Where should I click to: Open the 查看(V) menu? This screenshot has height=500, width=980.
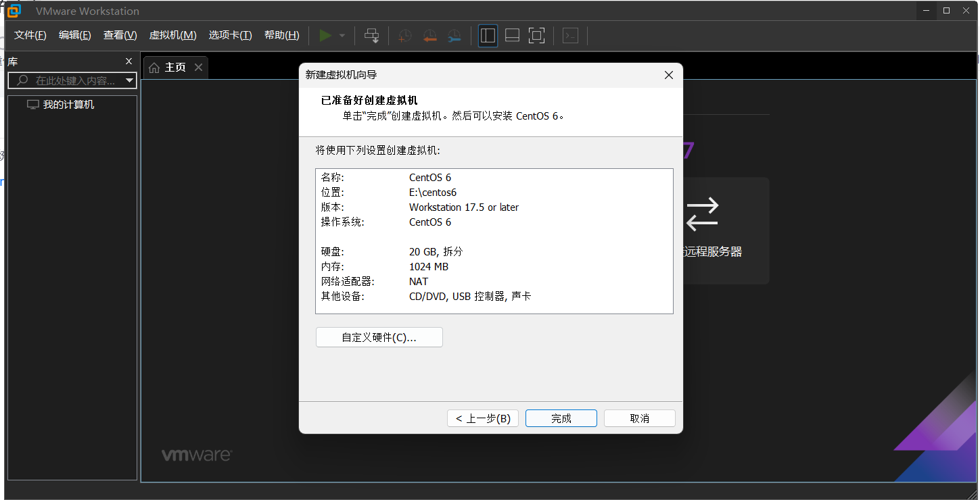(120, 35)
